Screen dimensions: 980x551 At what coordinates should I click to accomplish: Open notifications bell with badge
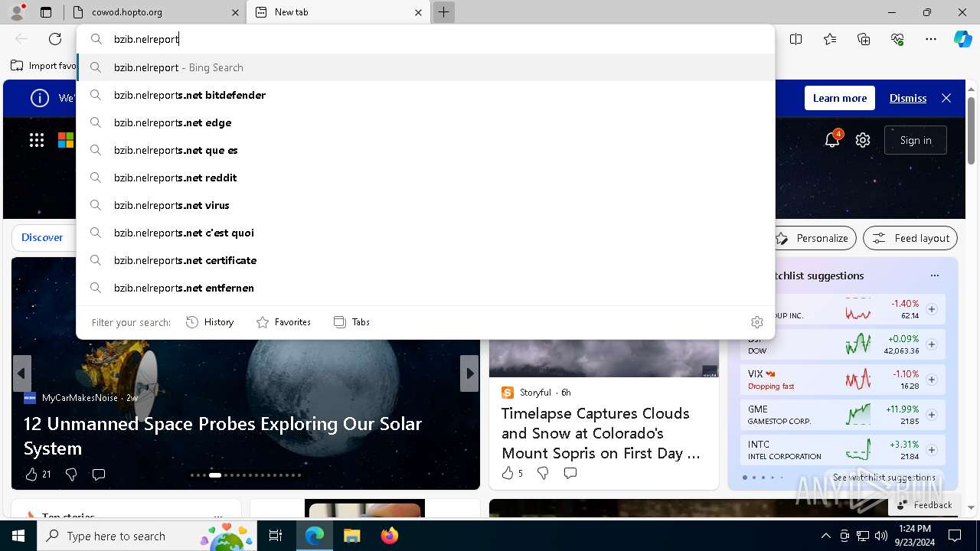click(x=832, y=139)
